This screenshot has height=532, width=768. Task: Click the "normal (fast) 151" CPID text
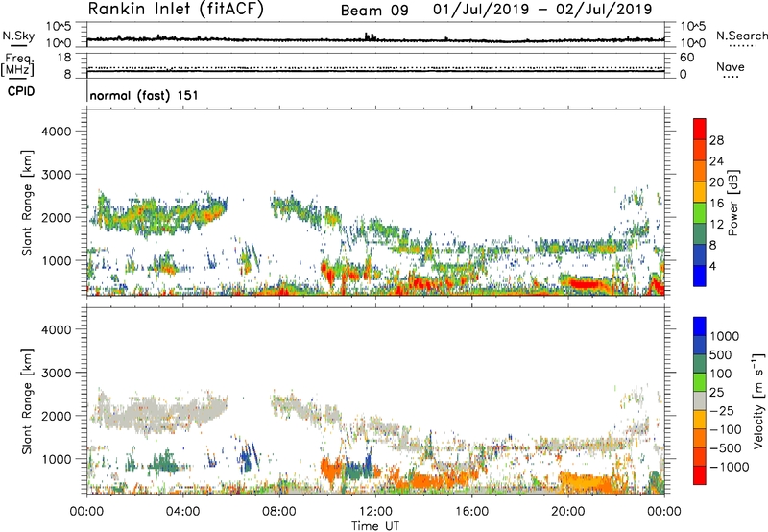144,95
